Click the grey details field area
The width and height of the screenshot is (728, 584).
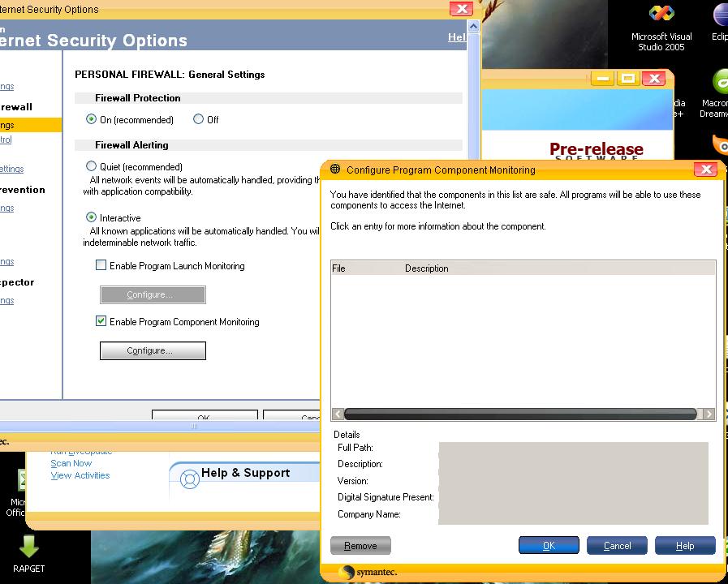click(x=574, y=483)
